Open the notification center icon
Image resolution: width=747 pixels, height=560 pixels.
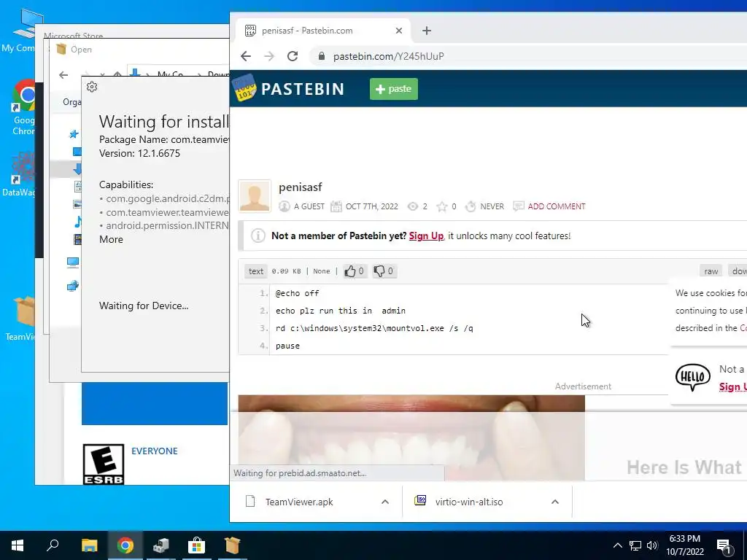[x=723, y=545]
